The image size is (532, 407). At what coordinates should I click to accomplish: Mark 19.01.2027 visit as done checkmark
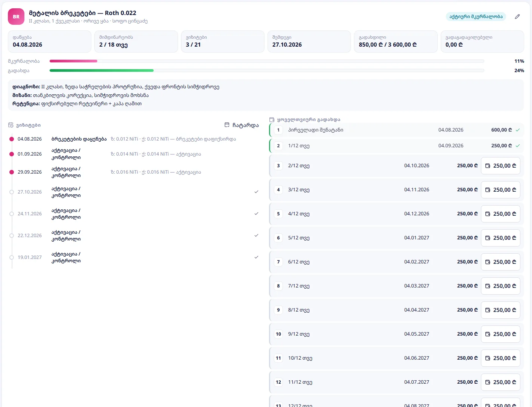click(256, 257)
